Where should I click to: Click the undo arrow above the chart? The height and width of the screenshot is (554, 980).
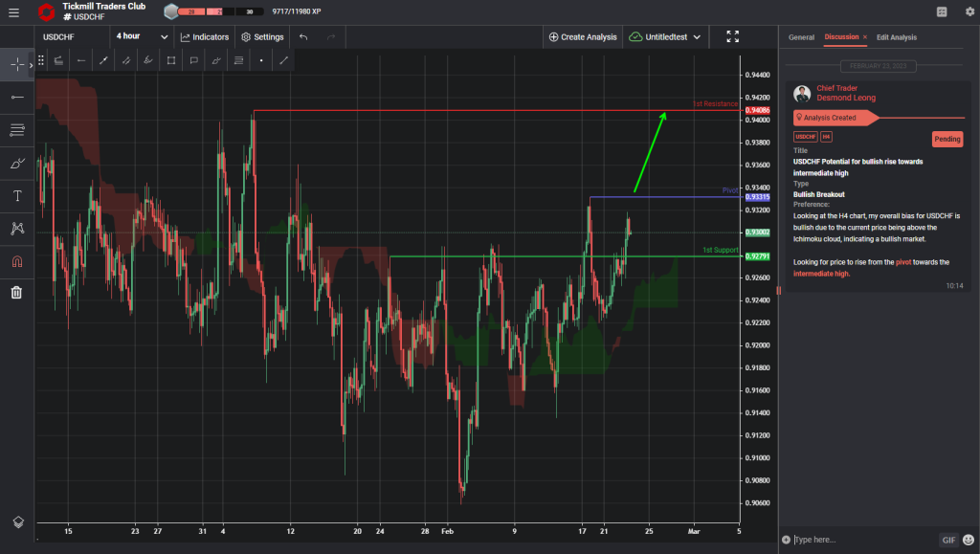coord(302,36)
